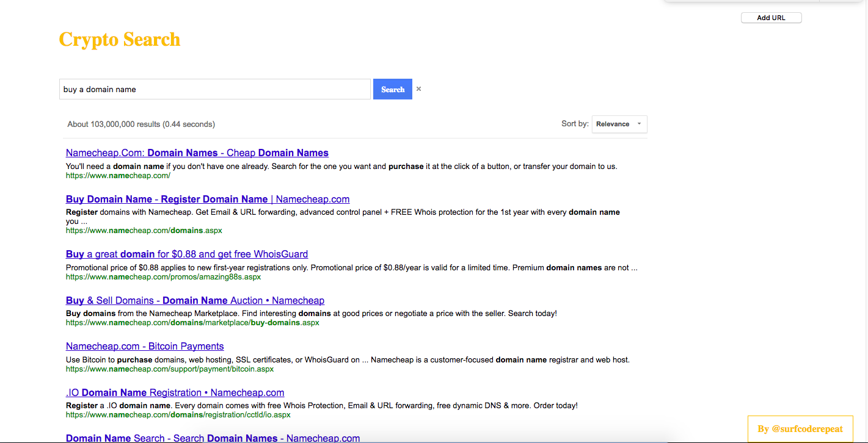Open 'Buy & Sell Domains - Domain Name Auction' result
The image size is (868, 443).
pyautogui.click(x=195, y=301)
